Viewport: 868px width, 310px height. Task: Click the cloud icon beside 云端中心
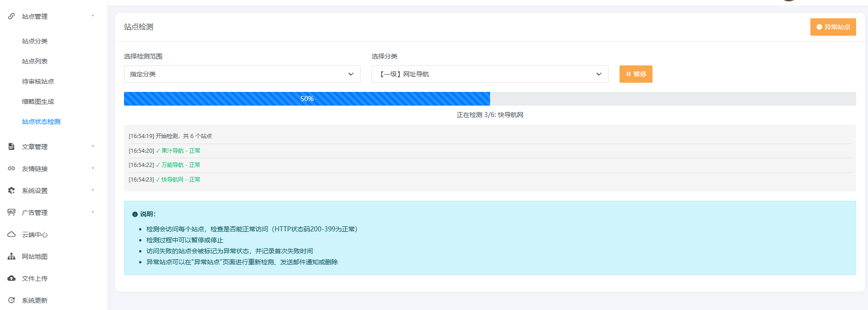point(11,234)
